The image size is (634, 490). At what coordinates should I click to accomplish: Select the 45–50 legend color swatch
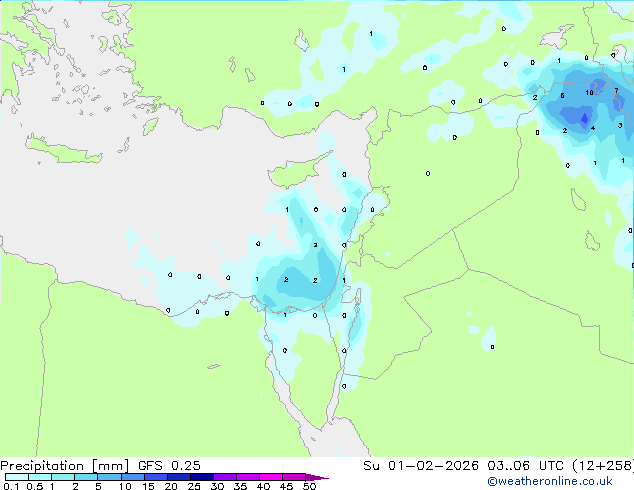click(294, 477)
